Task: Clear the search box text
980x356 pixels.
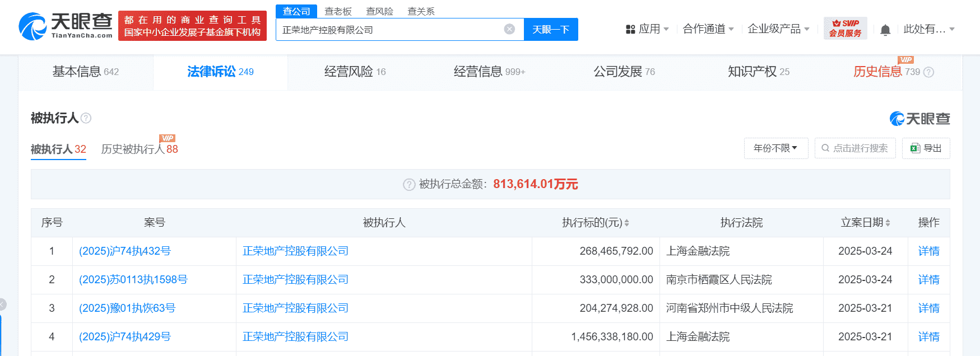Action: click(x=509, y=29)
